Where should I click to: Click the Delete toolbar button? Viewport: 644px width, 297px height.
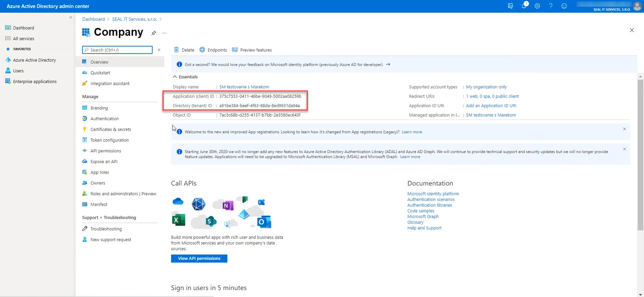click(184, 50)
